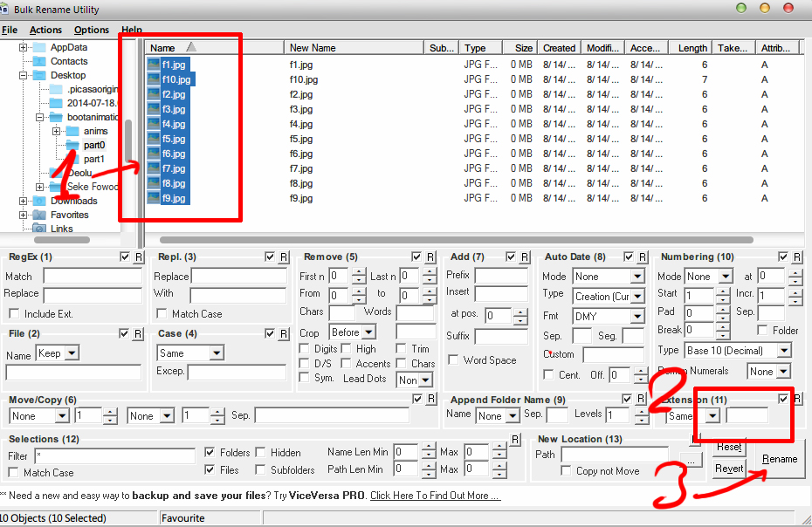Reset the Remove (5) panel with R
This screenshot has width=812, height=527.
(x=430, y=257)
